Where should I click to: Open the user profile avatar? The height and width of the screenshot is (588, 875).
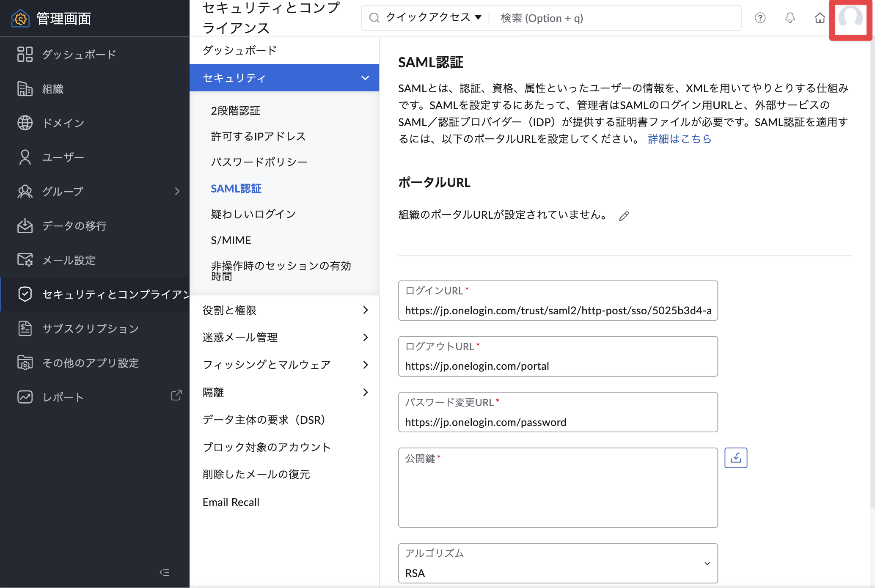coord(850,18)
